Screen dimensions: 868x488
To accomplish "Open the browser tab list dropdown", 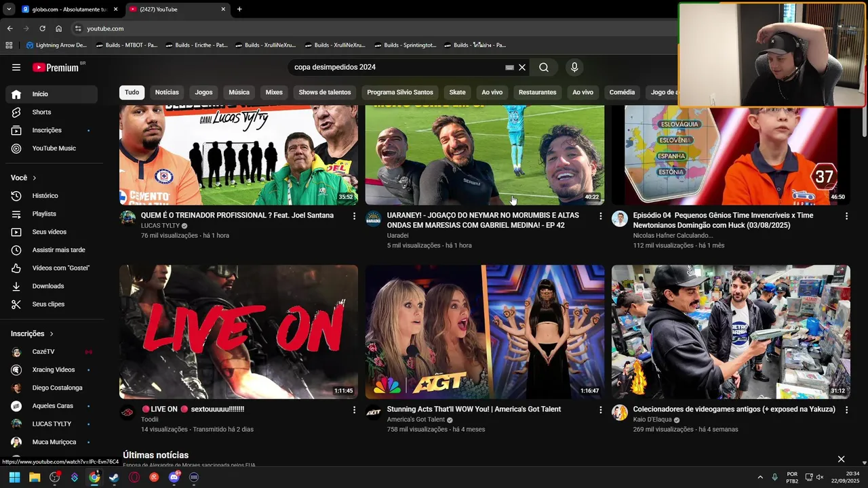I will tap(9, 9).
